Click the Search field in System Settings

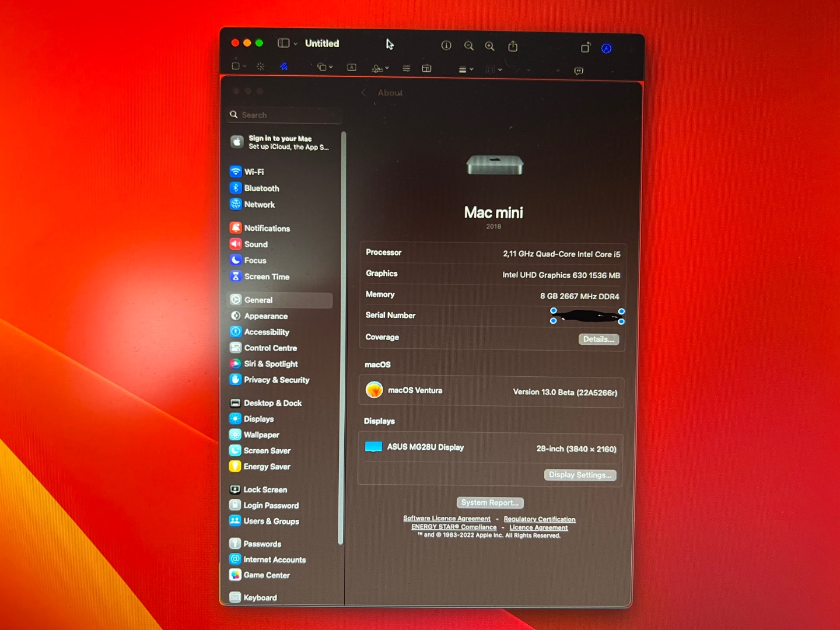tap(285, 115)
